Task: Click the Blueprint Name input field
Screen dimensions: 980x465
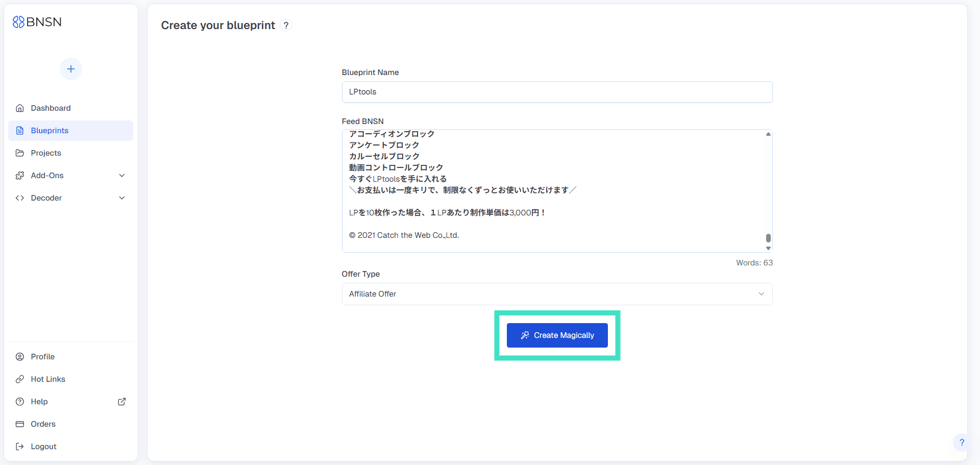Action: pos(557,92)
